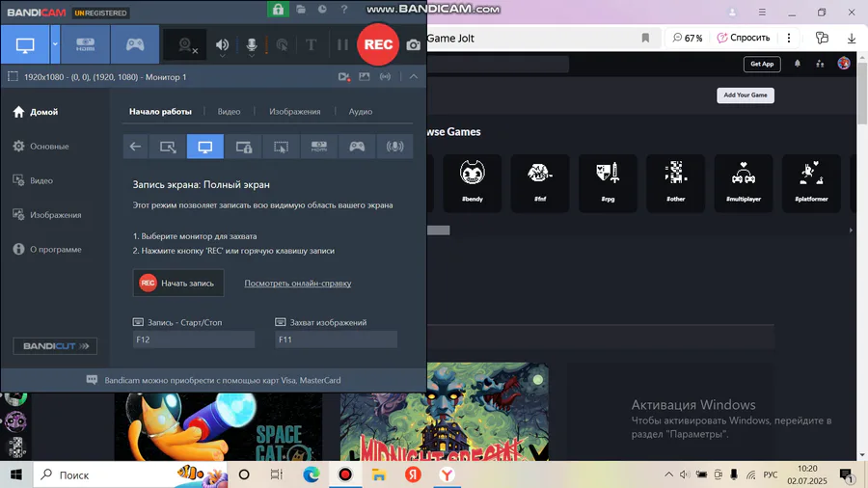The image size is (868, 488).
Task: Click the Bandicam purchase notice message
Action: pyautogui.click(x=222, y=380)
